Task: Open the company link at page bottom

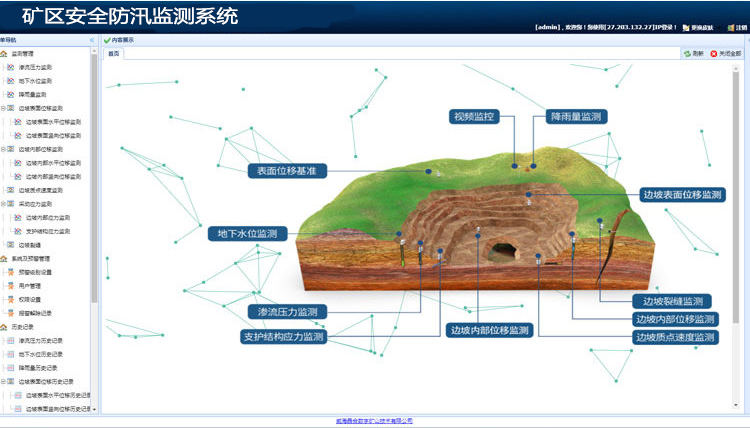Action: click(x=373, y=421)
